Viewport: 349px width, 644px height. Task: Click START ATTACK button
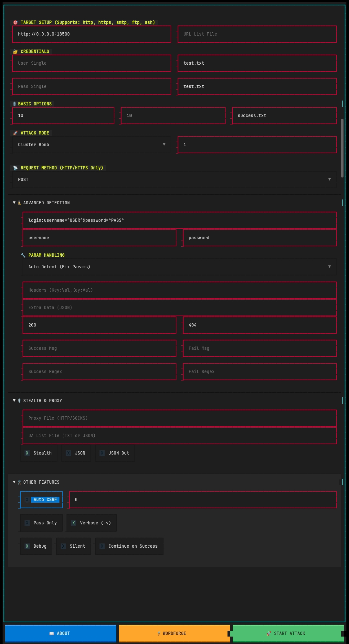[x=288, y=633]
